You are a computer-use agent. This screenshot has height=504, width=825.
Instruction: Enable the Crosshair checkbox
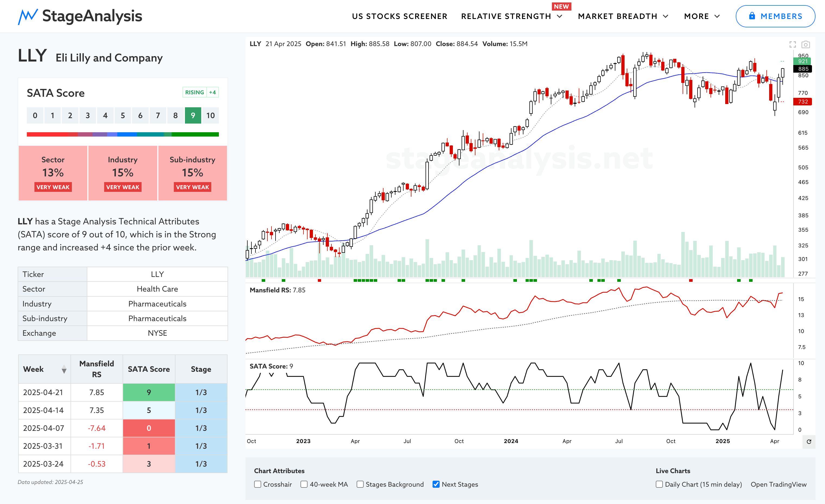(257, 484)
